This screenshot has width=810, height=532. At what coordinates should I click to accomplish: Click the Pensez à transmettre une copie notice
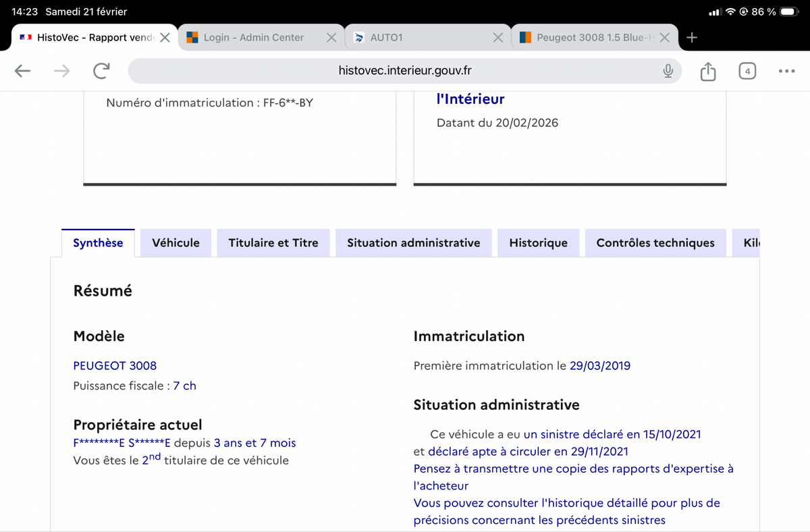pyautogui.click(x=573, y=477)
